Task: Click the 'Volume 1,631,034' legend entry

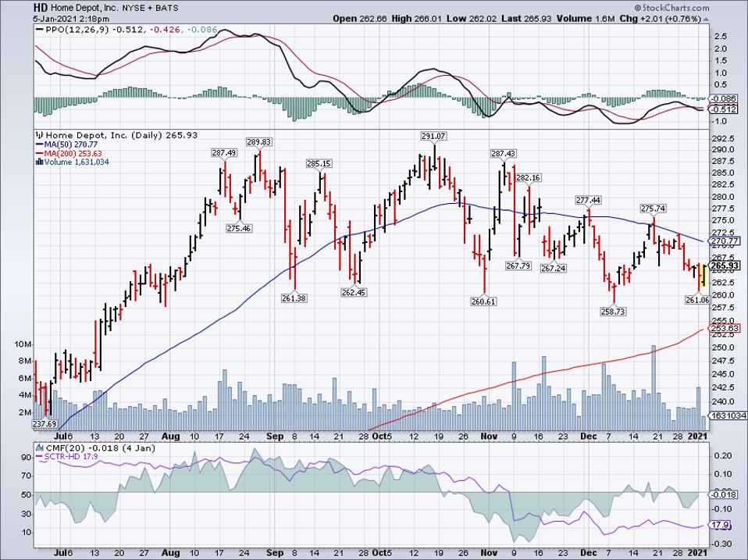Action: tap(77, 162)
